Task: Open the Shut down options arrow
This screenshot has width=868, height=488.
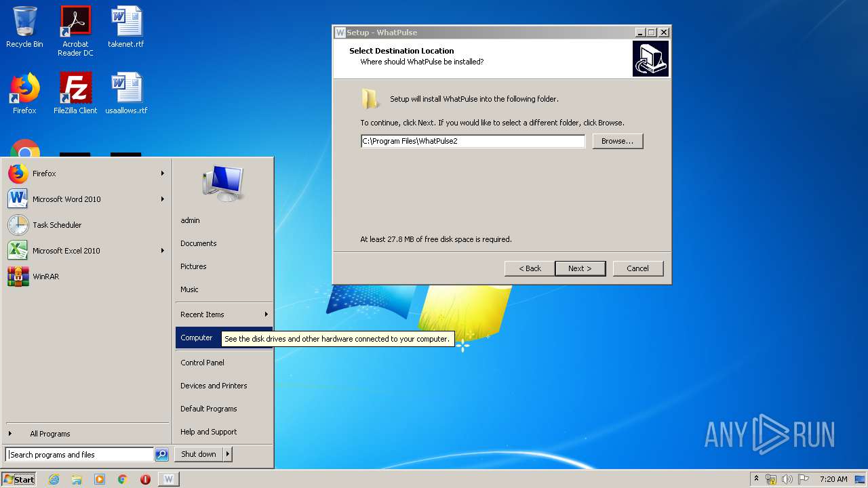Action: coord(228,454)
